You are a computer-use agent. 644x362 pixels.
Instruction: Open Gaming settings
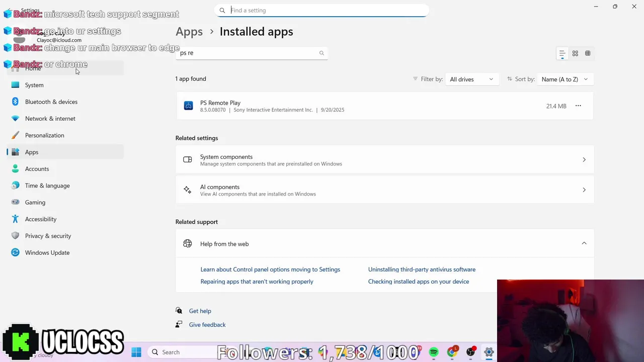pyautogui.click(x=65, y=202)
